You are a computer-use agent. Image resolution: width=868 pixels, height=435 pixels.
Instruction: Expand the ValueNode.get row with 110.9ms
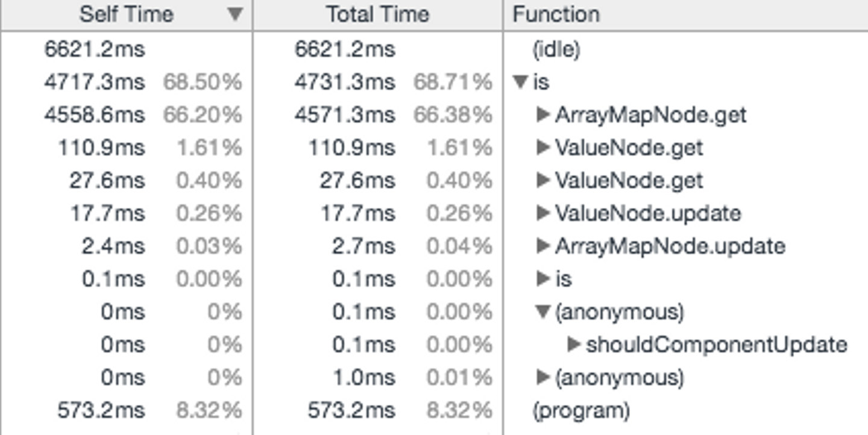point(543,147)
